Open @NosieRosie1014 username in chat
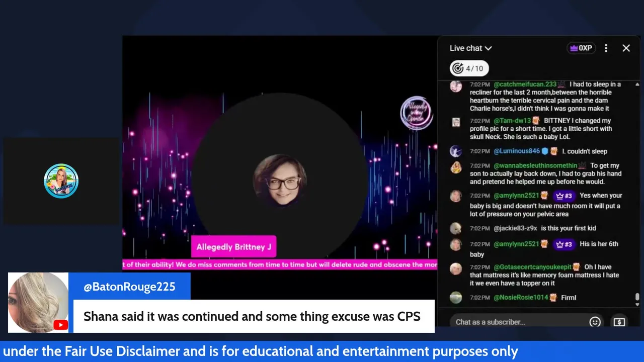The width and height of the screenshot is (644, 362). (521, 298)
